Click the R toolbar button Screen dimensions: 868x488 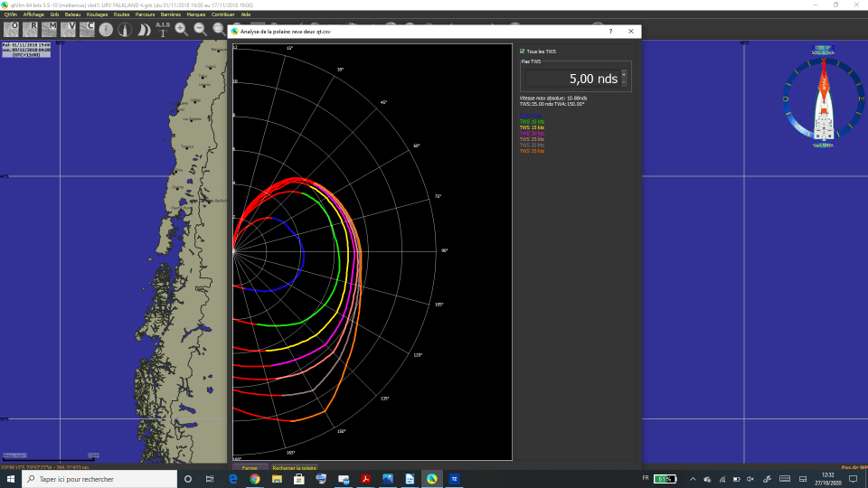pos(30,29)
